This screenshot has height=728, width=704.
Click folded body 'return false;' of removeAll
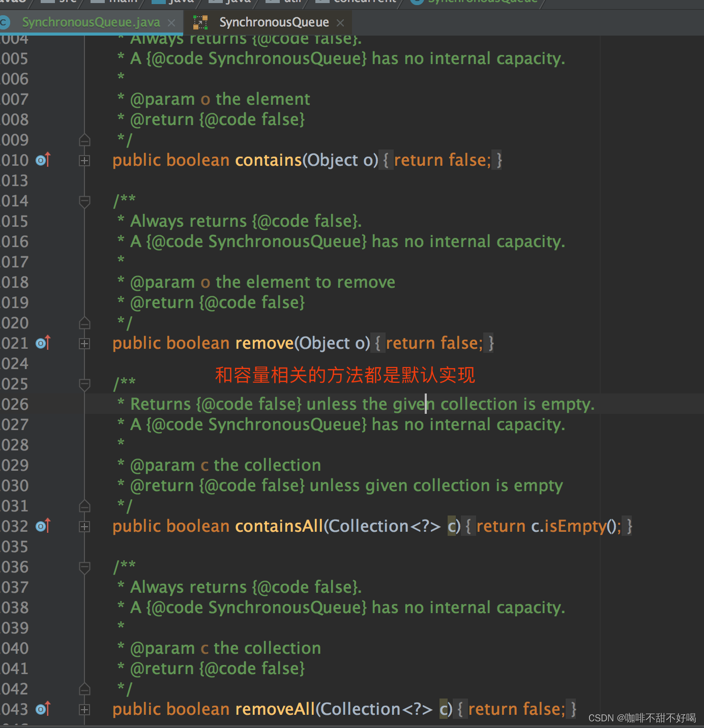517,709
